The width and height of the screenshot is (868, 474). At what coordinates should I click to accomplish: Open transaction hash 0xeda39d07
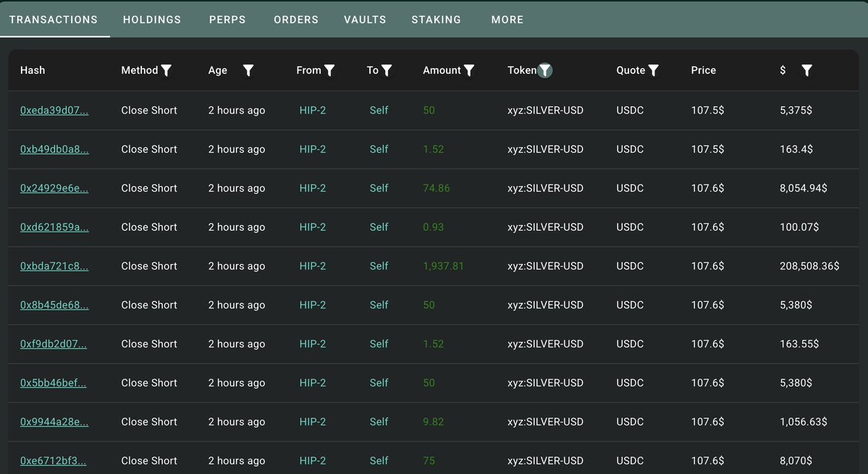tap(54, 111)
